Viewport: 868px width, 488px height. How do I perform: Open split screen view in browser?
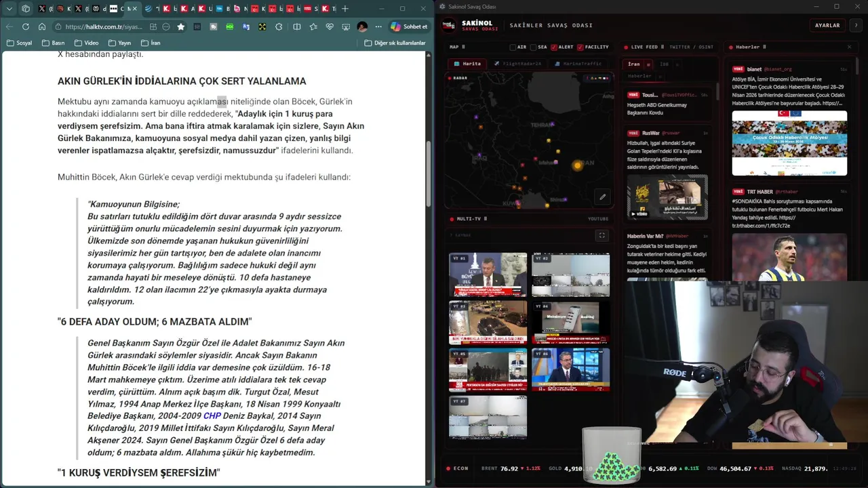pos(296,26)
